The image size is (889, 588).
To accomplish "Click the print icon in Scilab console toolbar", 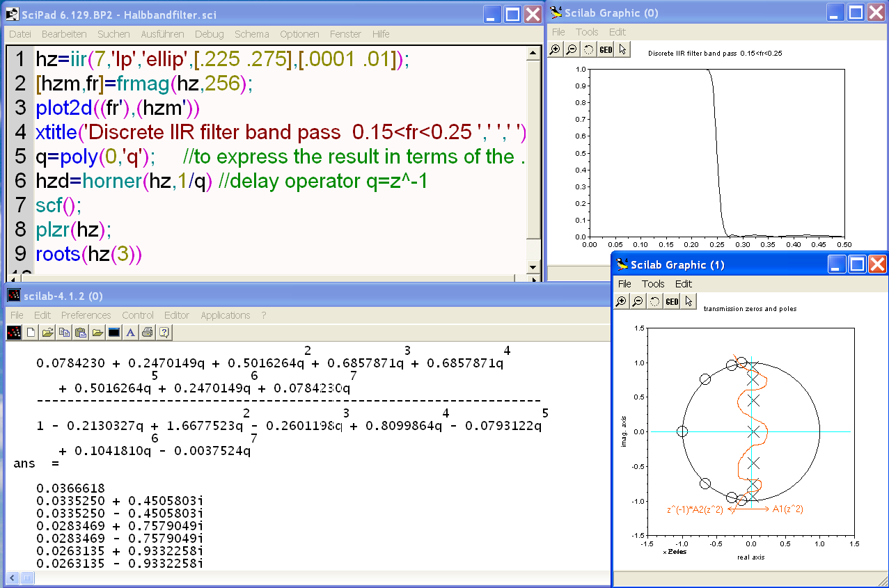I will [x=148, y=333].
